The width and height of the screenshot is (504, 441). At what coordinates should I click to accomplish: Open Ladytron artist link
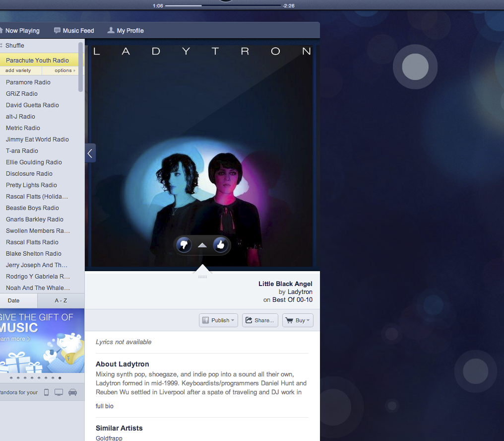300,292
